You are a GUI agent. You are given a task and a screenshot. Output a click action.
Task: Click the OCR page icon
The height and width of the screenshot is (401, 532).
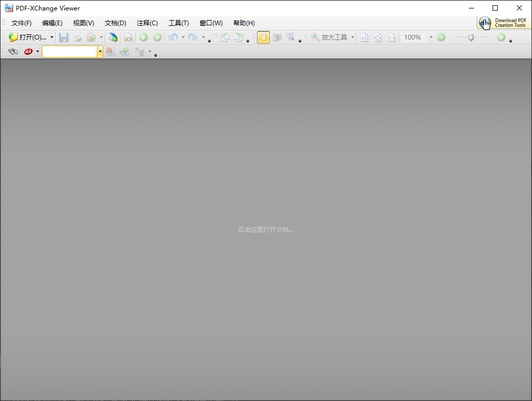[x=128, y=37]
